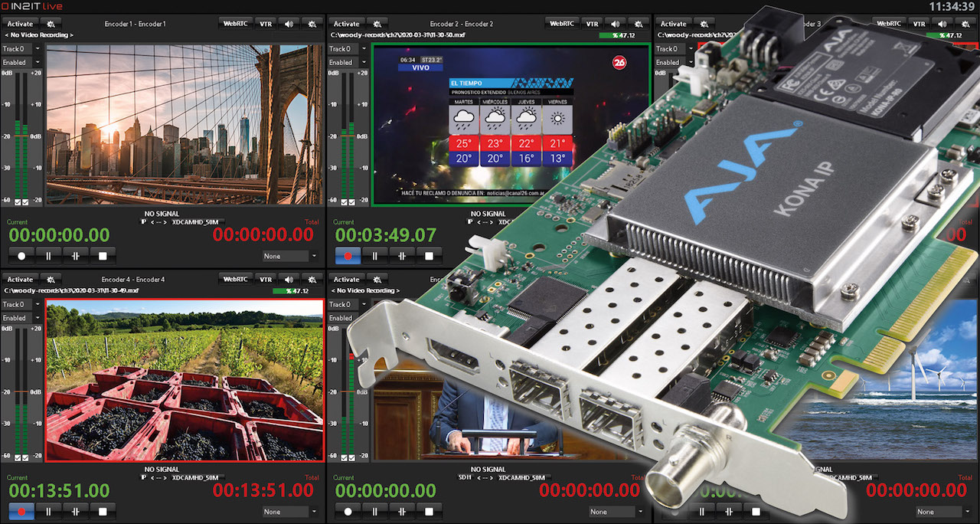Mute the Encoder 1 speaker icon
Image resolution: width=980 pixels, height=524 pixels.
coord(289,24)
